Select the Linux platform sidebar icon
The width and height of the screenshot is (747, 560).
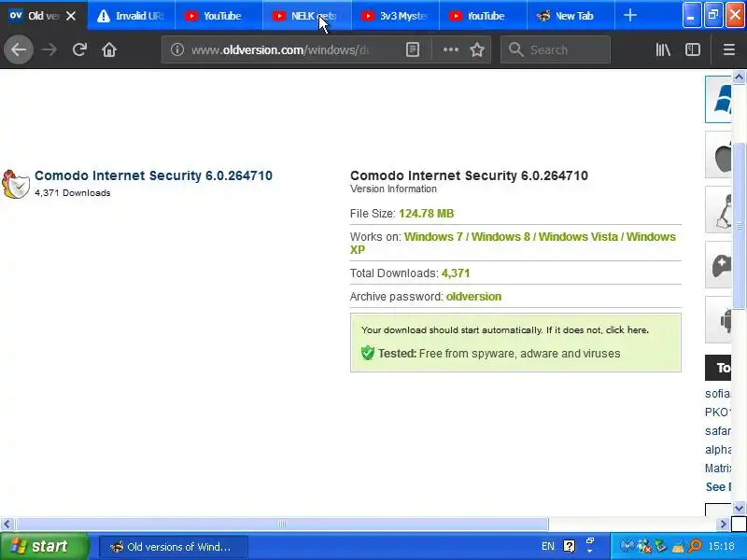pos(718,210)
